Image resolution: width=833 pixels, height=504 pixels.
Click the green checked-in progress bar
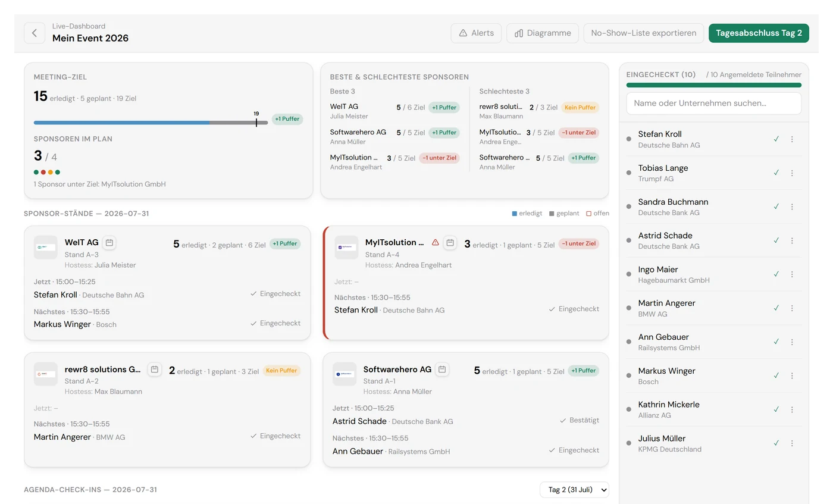point(714,85)
